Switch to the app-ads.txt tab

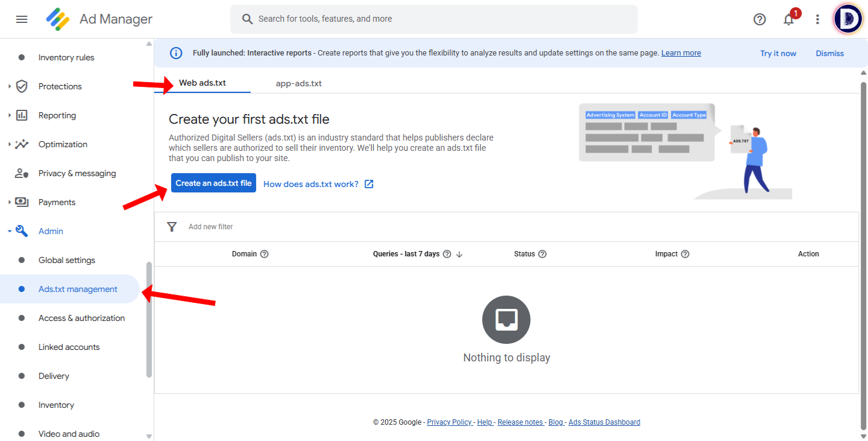[x=299, y=83]
